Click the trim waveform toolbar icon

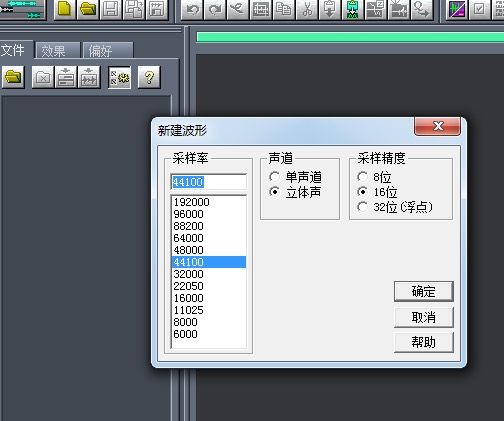coord(399,9)
